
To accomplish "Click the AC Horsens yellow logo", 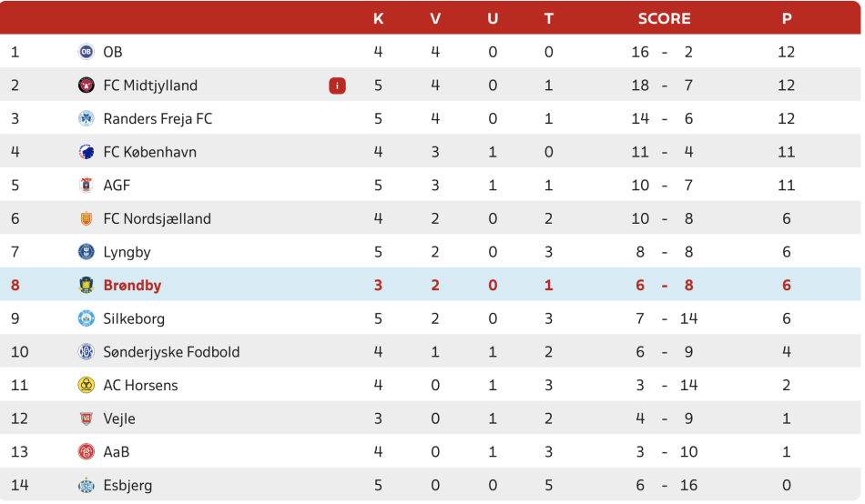I will pyautogui.click(x=86, y=385).
